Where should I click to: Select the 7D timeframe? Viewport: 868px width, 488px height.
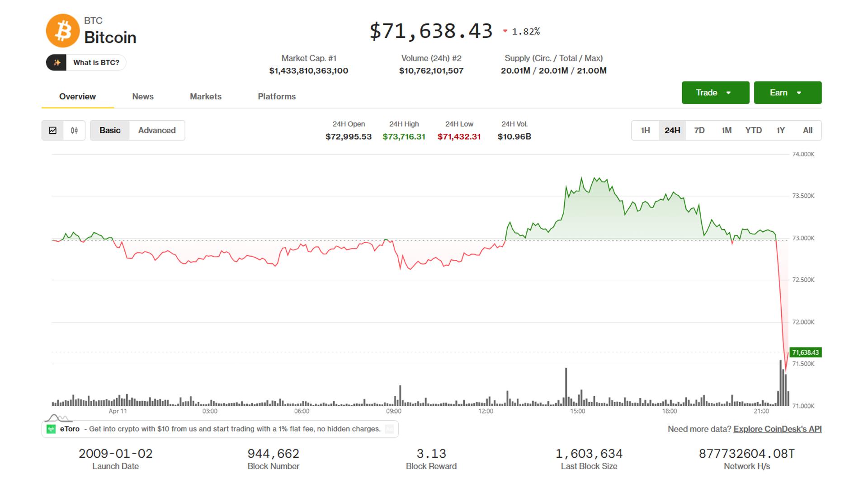click(x=699, y=130)
